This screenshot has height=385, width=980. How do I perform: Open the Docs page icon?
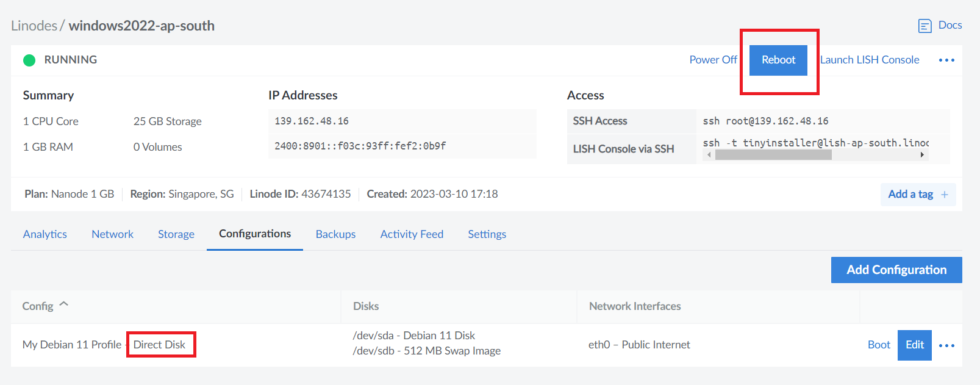click(x=925, y=26)
